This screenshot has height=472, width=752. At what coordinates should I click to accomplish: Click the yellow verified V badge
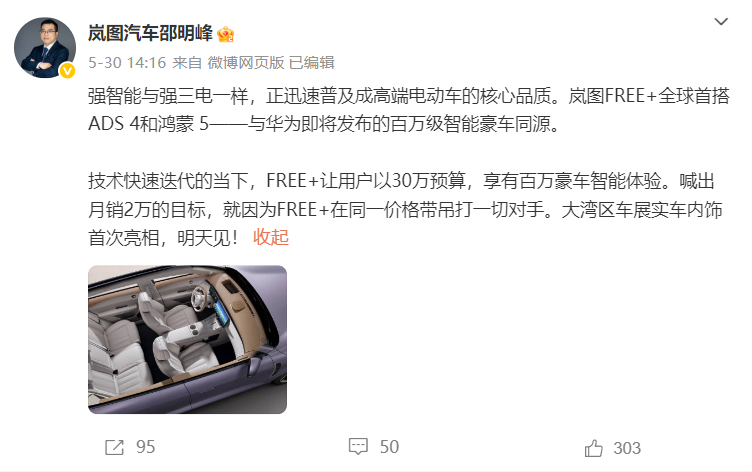pos(67,71)
